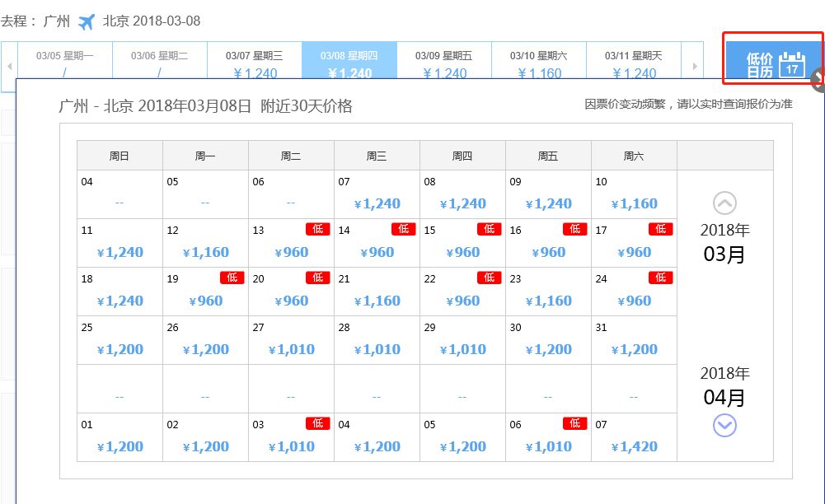Switch to the 03/07 星期三 date tab
Viewport: 825px width, 504px height.
coord(257,59)
